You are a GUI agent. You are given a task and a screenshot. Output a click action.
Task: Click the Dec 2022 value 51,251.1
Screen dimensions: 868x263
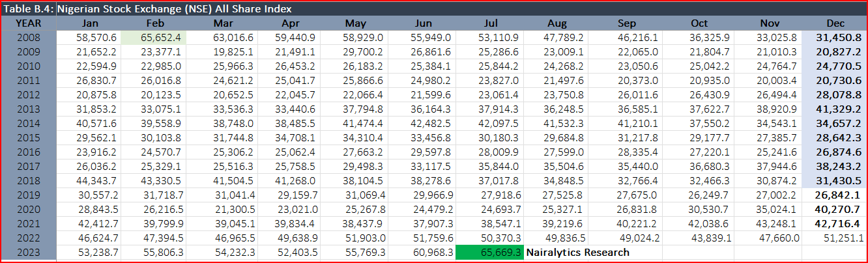pyautogui.click(x=834, y=238)
